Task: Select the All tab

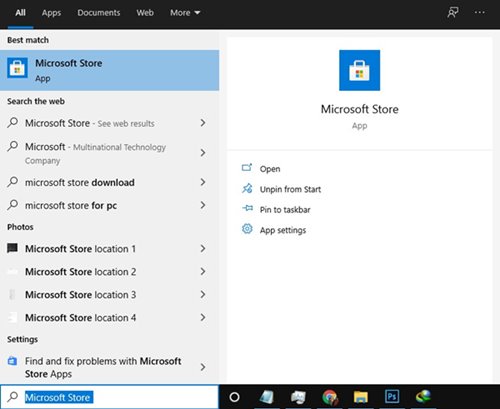Action: click(x=20, y=13)
